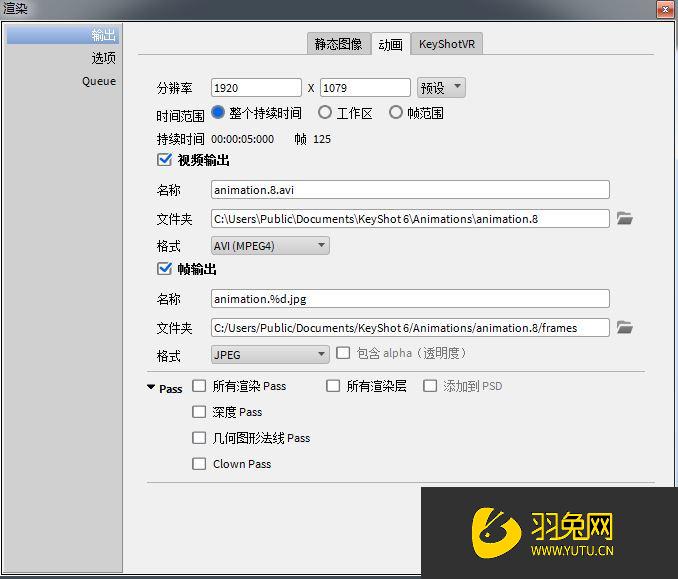678x579 pixels.
Task: Collapse the Pass section triangle
Action: coord(151,387)
